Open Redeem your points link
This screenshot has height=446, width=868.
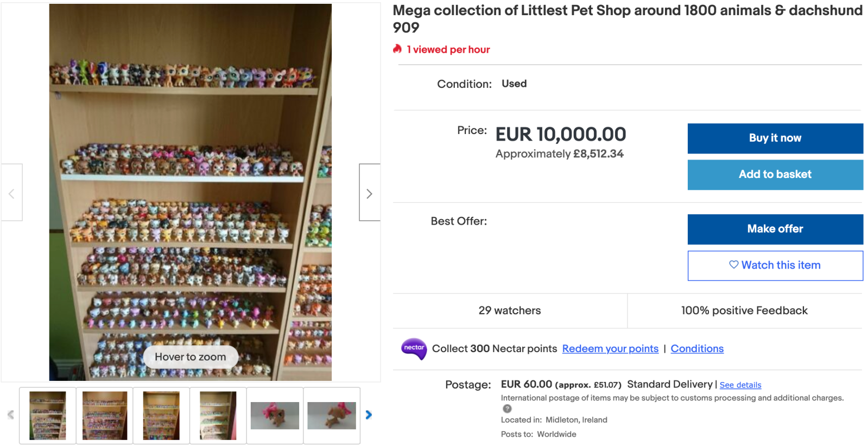(x=610, y=349)
